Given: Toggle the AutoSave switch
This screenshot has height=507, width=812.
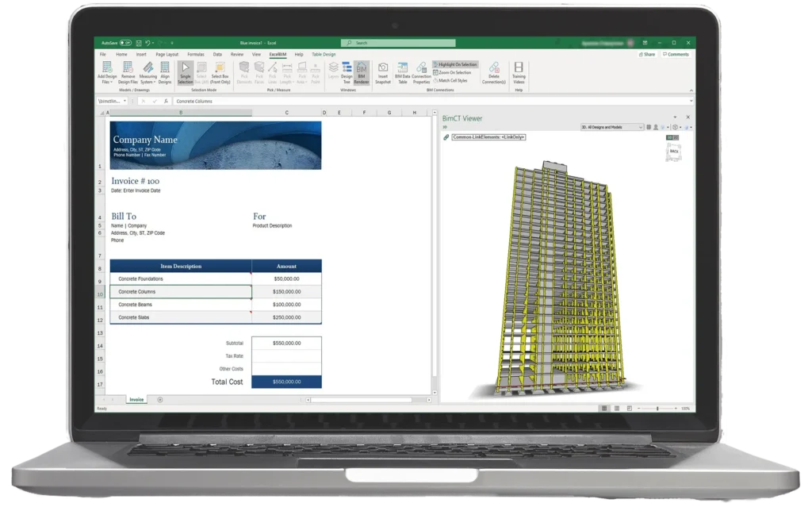Looking at the screenshot, I should coord(127,43).
